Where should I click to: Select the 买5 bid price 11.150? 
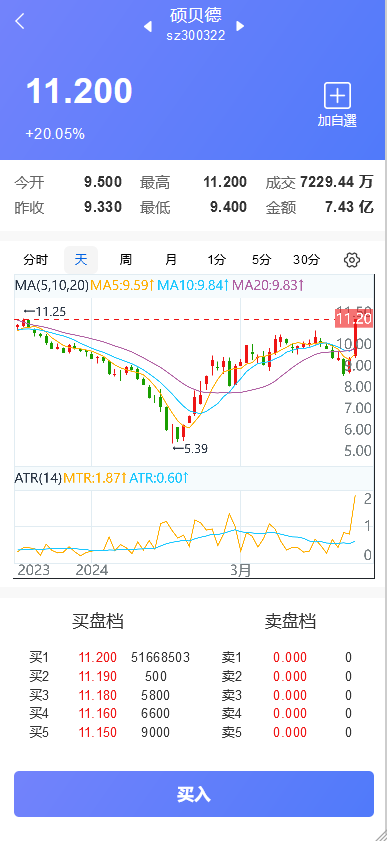point(98,732)
